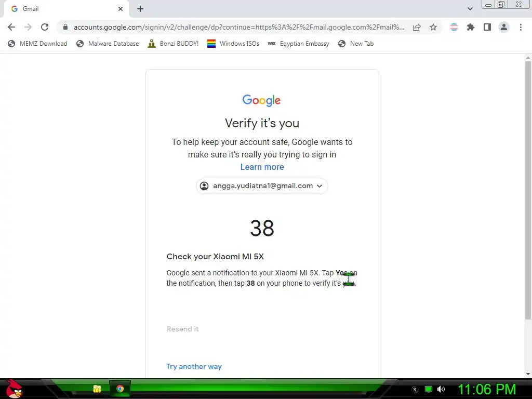Screen dimensions: 532x399
Task: Show hidden system tray icons
Action: click(x=415, y=390)
